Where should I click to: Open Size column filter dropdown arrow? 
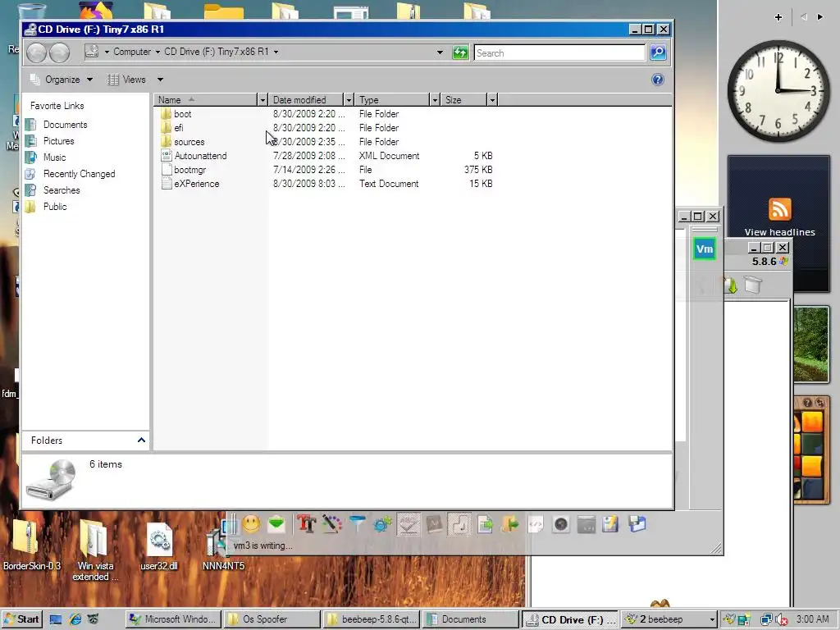click(492, 100)
